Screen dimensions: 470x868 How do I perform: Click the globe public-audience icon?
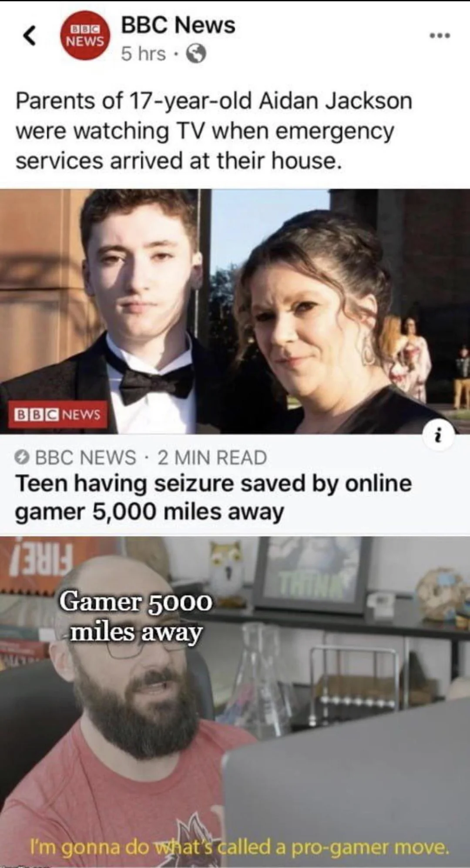tap(196, 54)
